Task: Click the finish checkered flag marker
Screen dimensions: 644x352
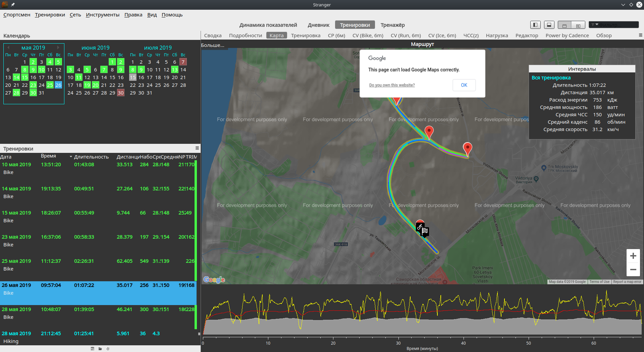Action: pyautogui.click(x=425, y=231)
